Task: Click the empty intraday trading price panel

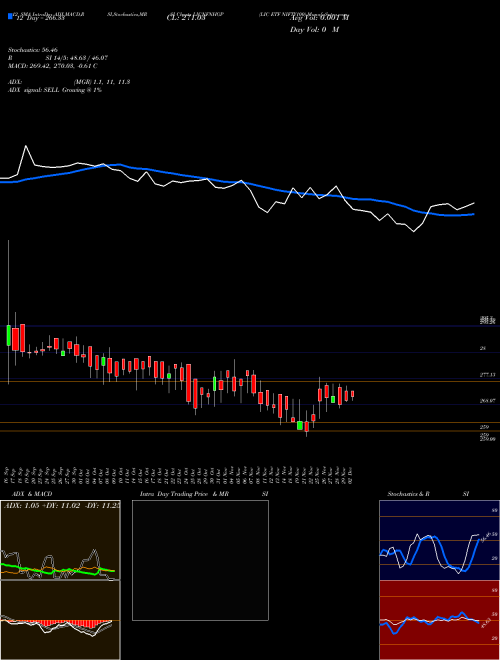Action: pyautogui.click(x=200, y=560)
